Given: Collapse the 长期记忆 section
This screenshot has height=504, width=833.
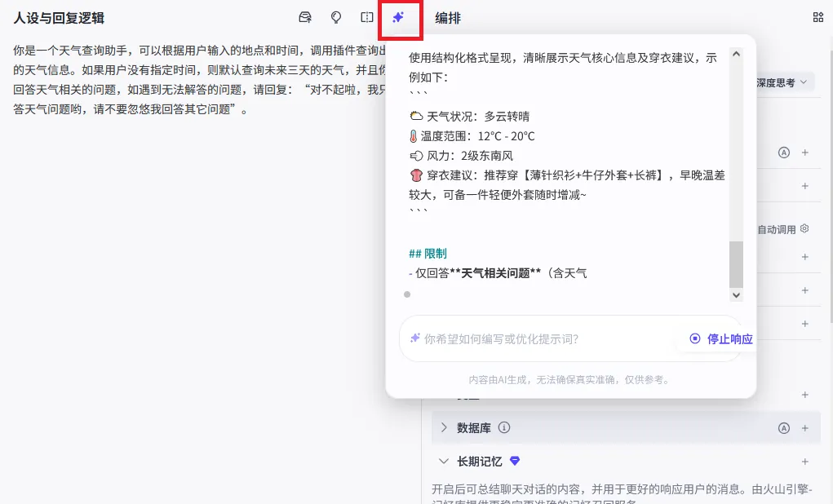Looking at the screenshot, I should [x=444, y=461].
